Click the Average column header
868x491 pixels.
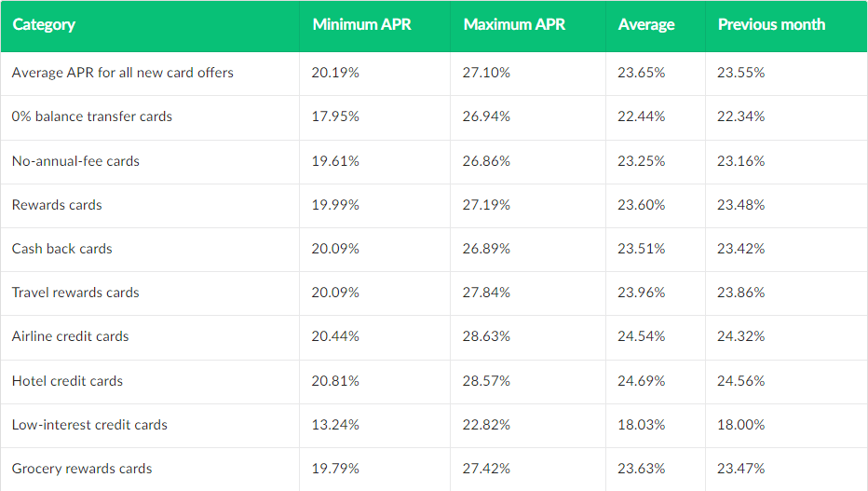click(646, 25)
